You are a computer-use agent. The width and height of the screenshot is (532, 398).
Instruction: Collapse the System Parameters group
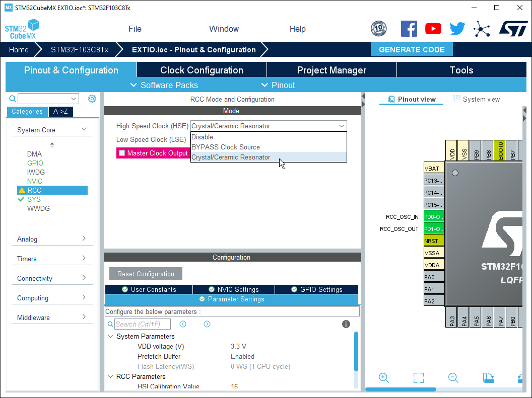110,336
